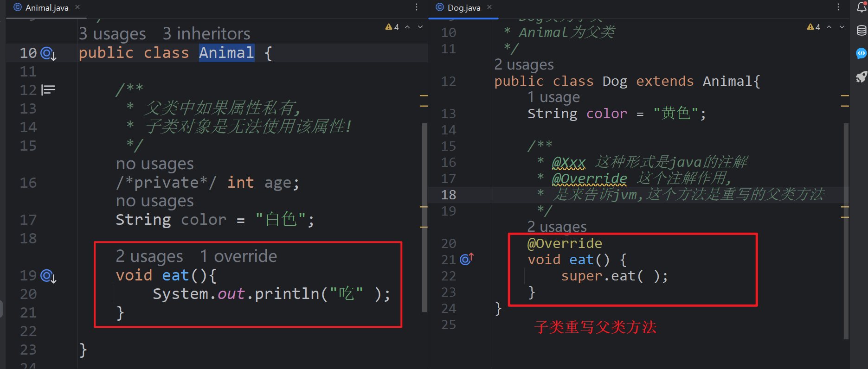
Task: Click the @Override annotation on line 20
Action: click(x=565, y=243)
